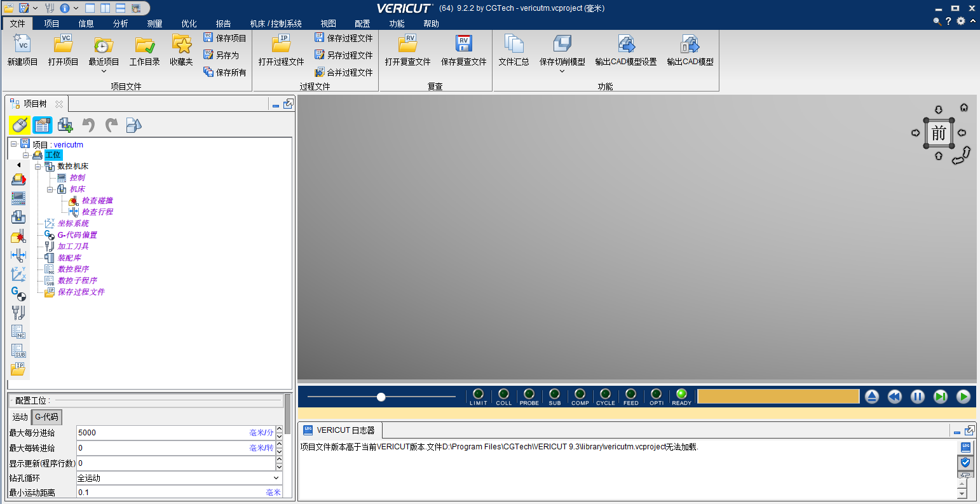The width and height of the screenshot is (980, 504).
Task: Collapse the 项目 : vericutm tree node
Action: (14, 144)
